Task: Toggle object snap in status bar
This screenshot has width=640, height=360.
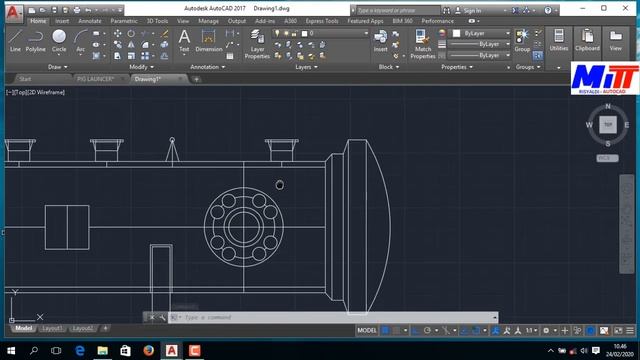Action: pyautogui.click(x=476, y=331)
